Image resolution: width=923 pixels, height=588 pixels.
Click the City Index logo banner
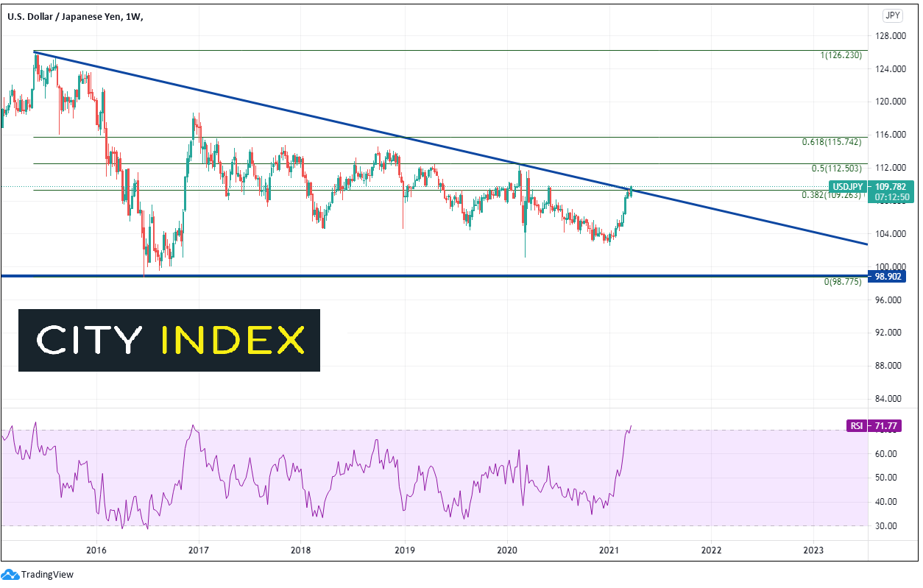click(x=169, y=340)
